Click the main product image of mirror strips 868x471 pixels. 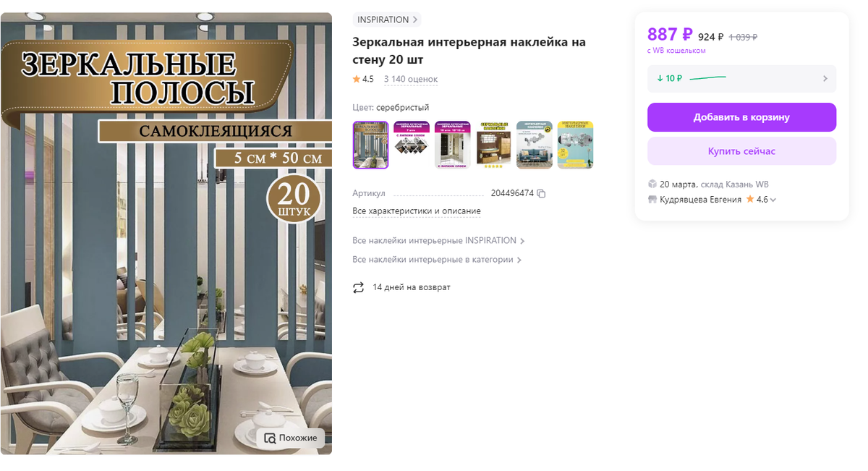point(166,234)
